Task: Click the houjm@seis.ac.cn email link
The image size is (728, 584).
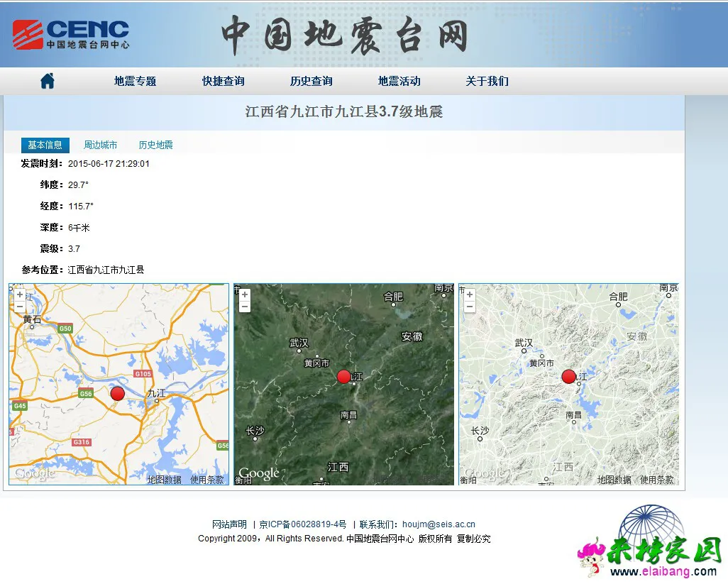Action: (439, 524)
